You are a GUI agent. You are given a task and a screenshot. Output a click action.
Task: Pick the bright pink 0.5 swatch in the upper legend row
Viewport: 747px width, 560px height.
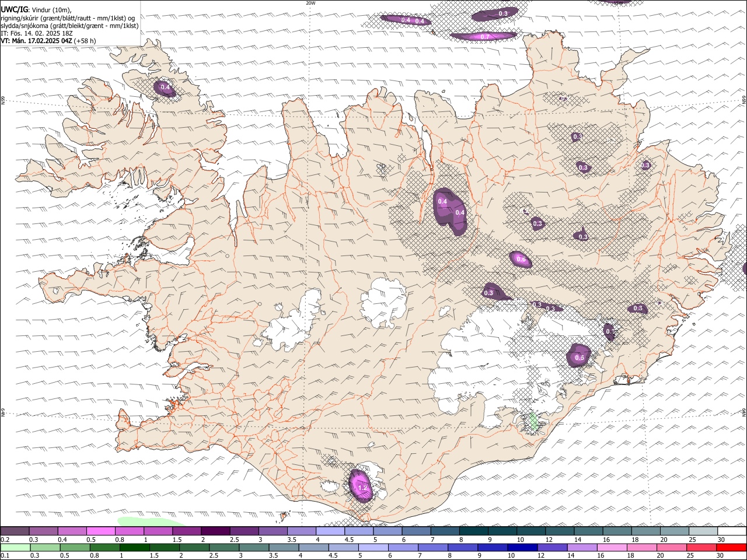pos(101,531)
